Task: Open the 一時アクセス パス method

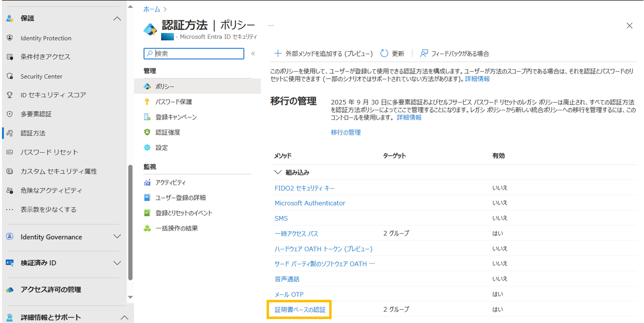Action: pos(296,233)
